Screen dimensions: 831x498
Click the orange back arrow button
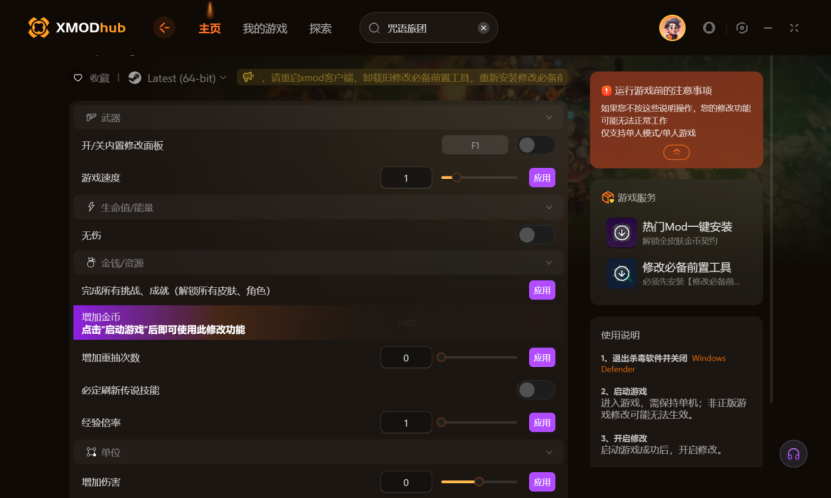(164, 28)
